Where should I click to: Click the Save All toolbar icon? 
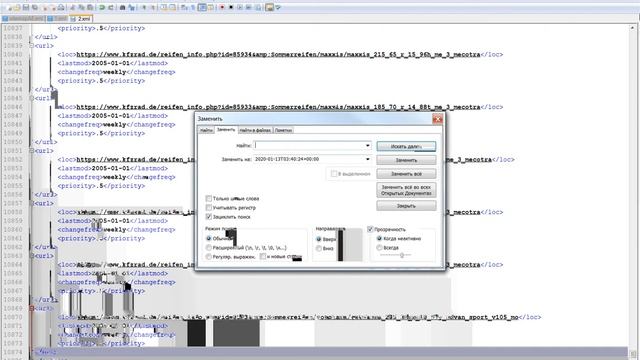[35, 7]
